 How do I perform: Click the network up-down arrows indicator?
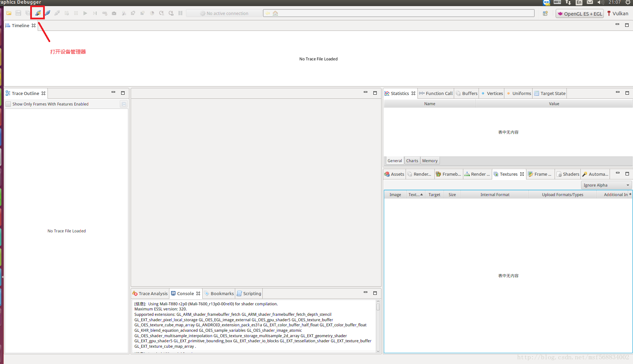tap(568, 2)
